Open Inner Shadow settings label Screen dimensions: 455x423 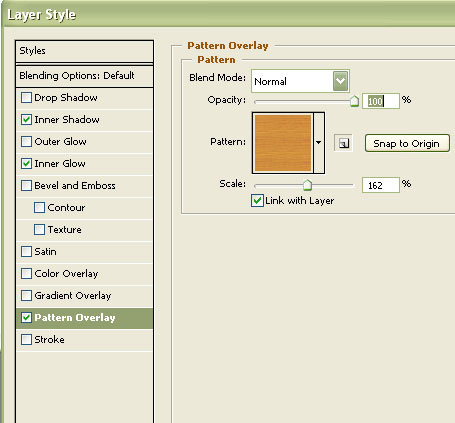pos(67,120)
